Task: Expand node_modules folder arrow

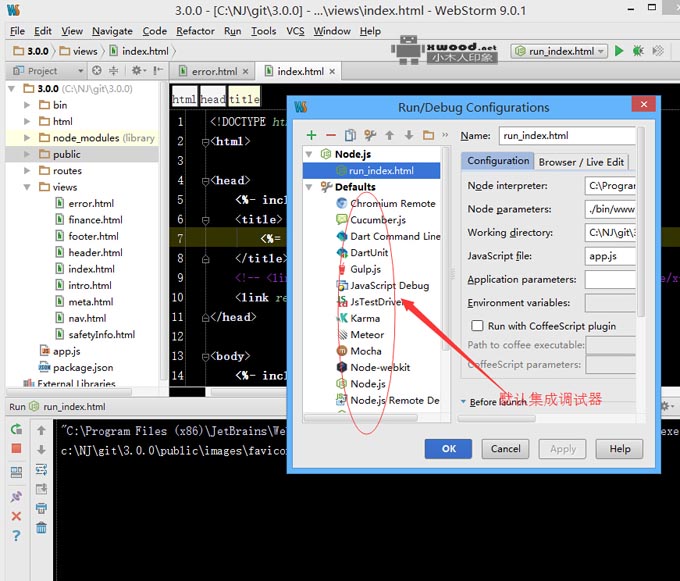Action: (x=27, y=138)
